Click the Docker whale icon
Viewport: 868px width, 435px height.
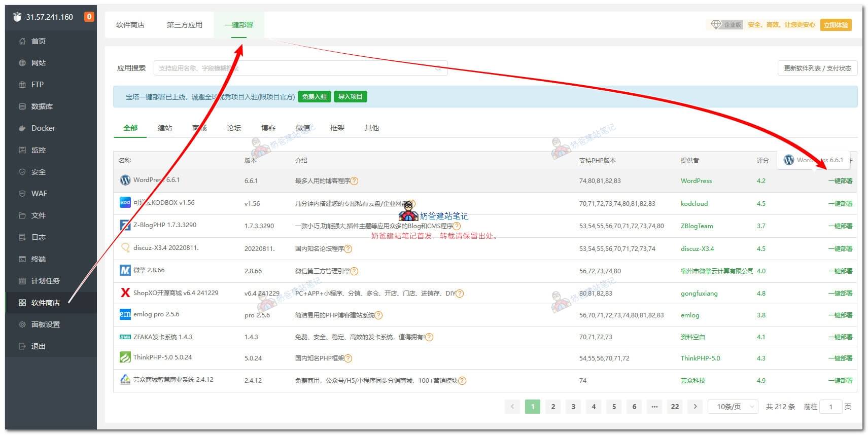click(x=22, y=128)
